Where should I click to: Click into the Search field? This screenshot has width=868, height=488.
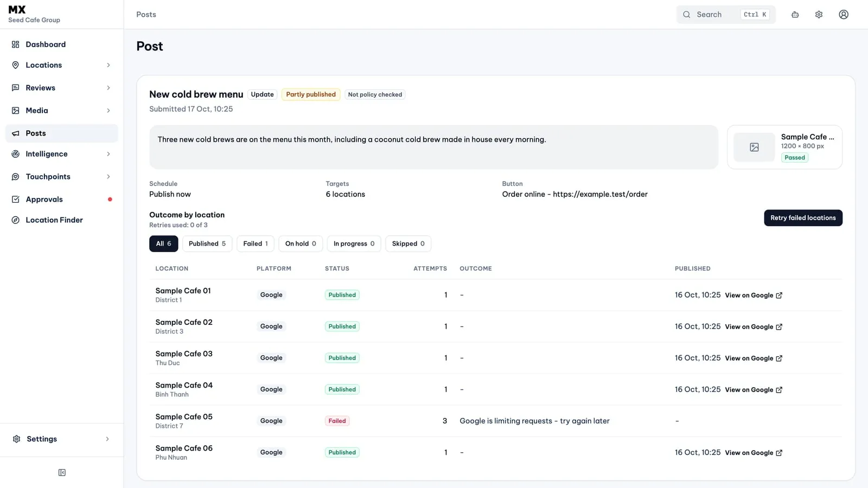click(x=726, y=15)
